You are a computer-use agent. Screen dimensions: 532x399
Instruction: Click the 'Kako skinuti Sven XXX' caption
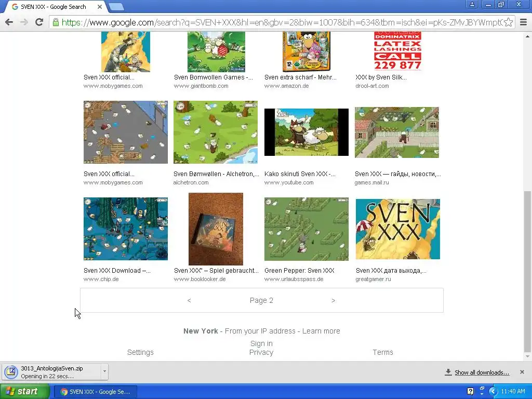(x=300, y=174)
